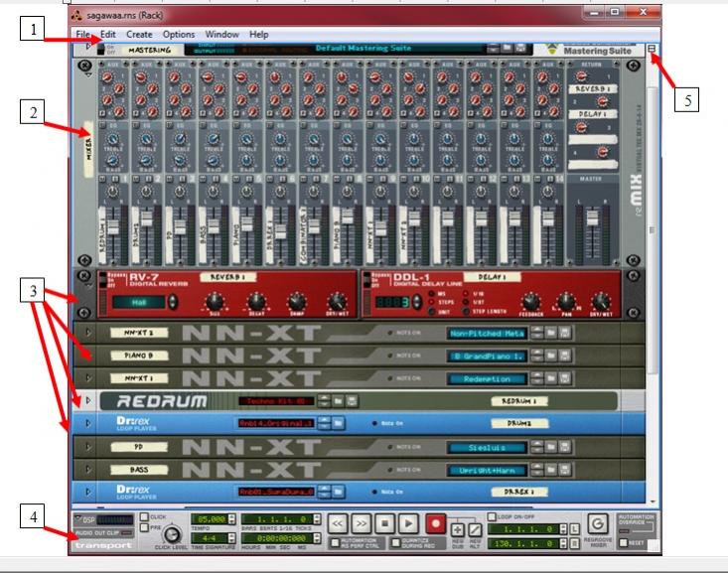Click the mixer Master level fader
Image resolution: width=728 pixels, height=573 pixels.
(x=592, y=217)
